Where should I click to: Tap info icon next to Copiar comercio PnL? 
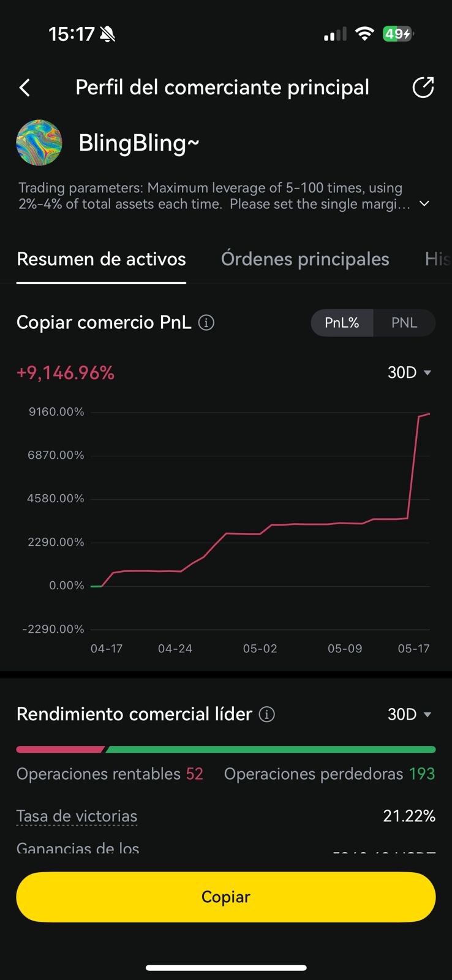(x=206, y=323)
